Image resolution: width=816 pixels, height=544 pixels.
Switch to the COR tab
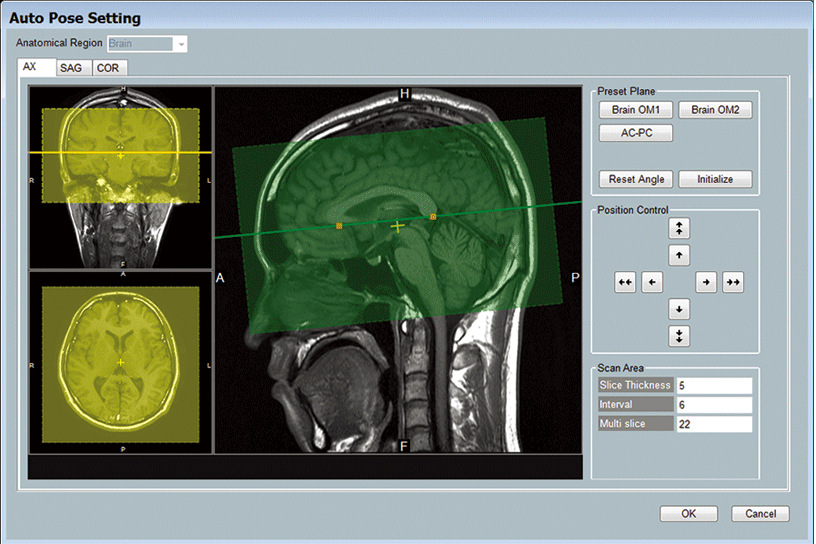point(108,68)
